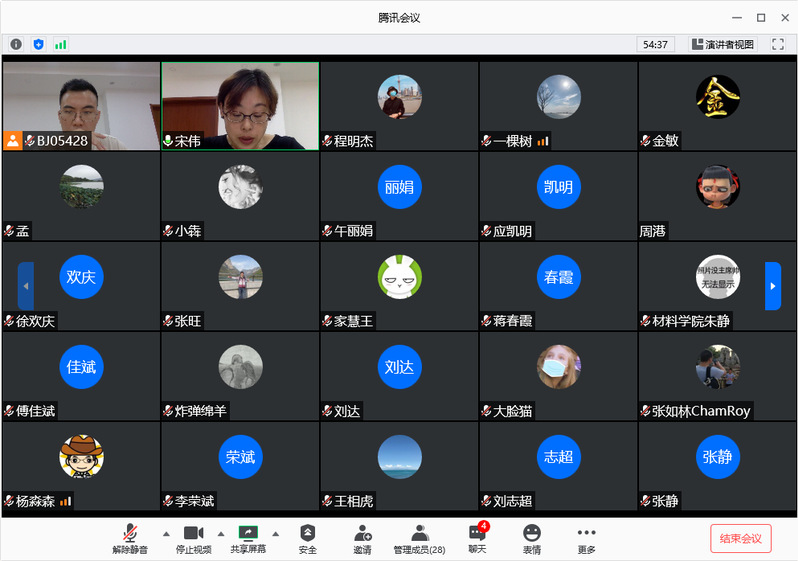Check the green network signal icon
Image resolution: width=798 pixels, height=561 pixels.
tap(61, 44)
